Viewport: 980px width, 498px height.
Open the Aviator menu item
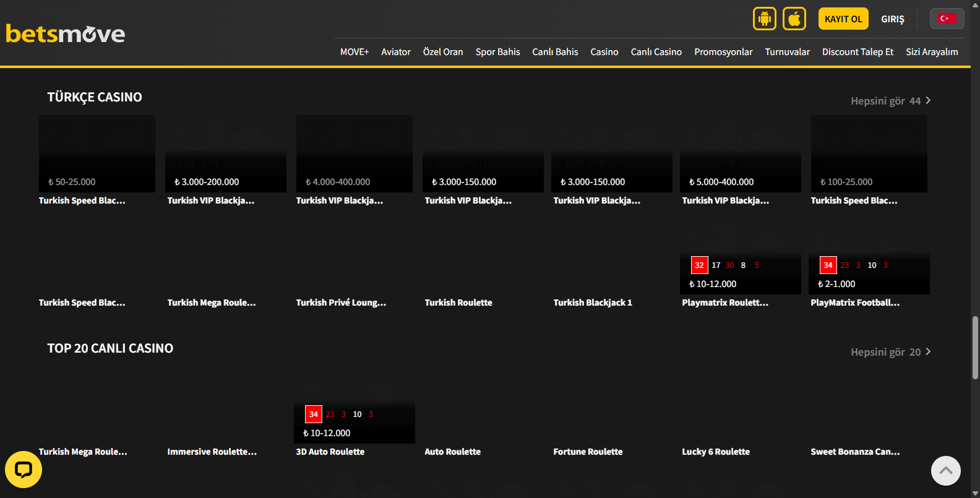pyautogui.click(x=396, y=52)
